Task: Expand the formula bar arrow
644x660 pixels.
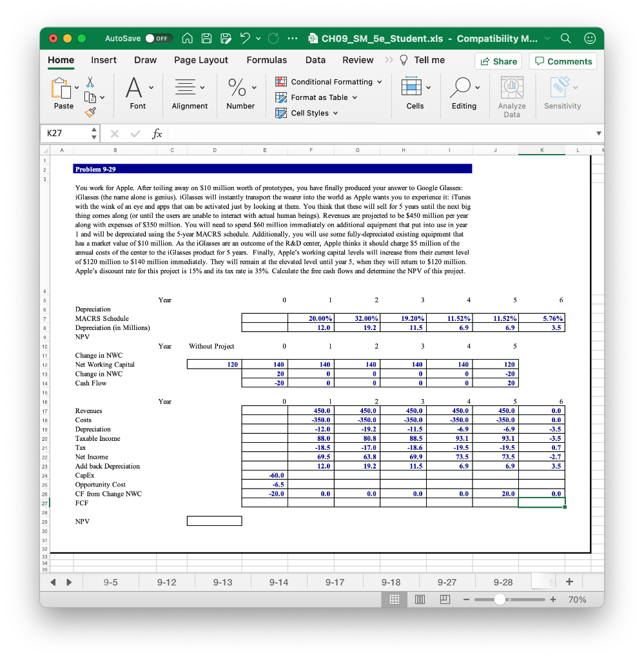Action: 598,133
